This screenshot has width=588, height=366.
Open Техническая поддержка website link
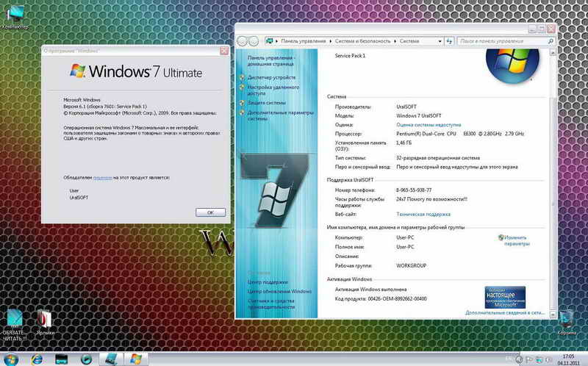click(x=423, y=215)
